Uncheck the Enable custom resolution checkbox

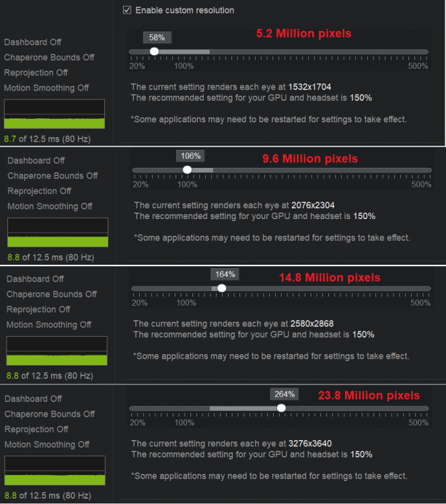(x=127, y=10)
